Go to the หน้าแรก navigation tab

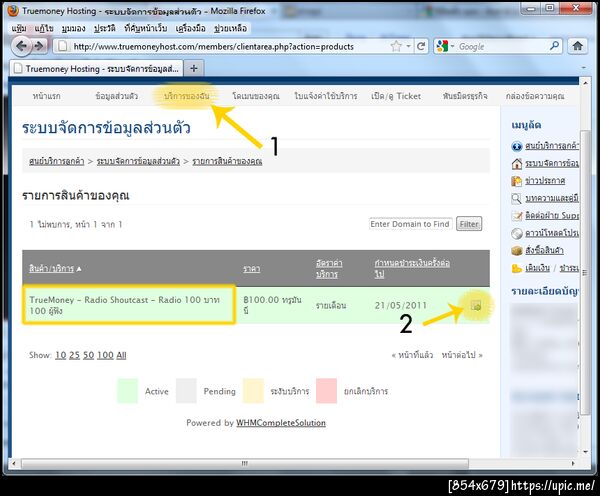point(46,96)
